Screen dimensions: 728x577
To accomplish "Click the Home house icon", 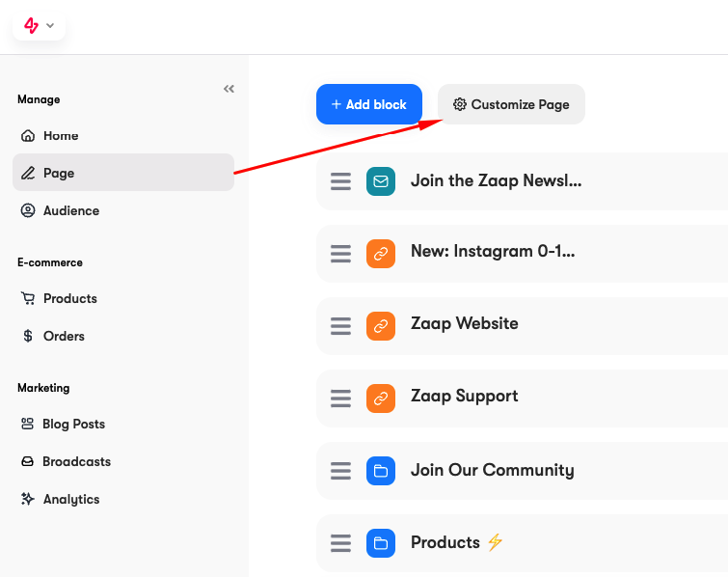I will tap(28, 136).
